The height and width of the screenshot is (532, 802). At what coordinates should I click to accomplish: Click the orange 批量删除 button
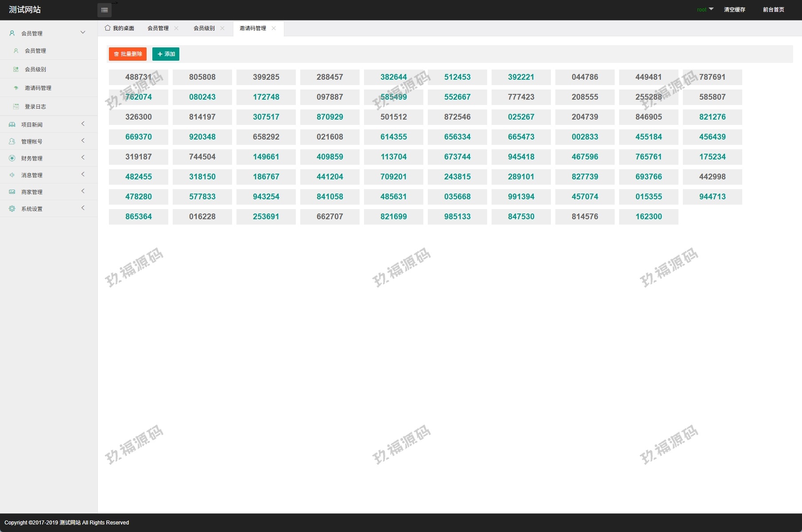coord(128,54)
